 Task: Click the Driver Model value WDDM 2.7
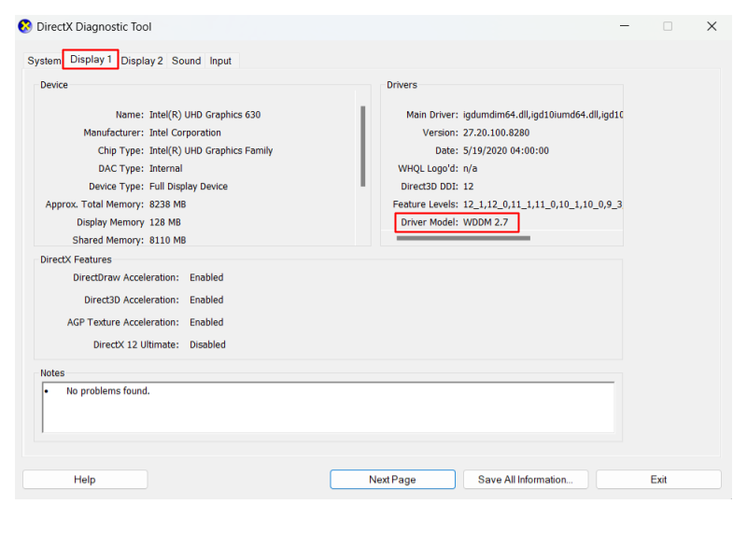click(486, 222)
